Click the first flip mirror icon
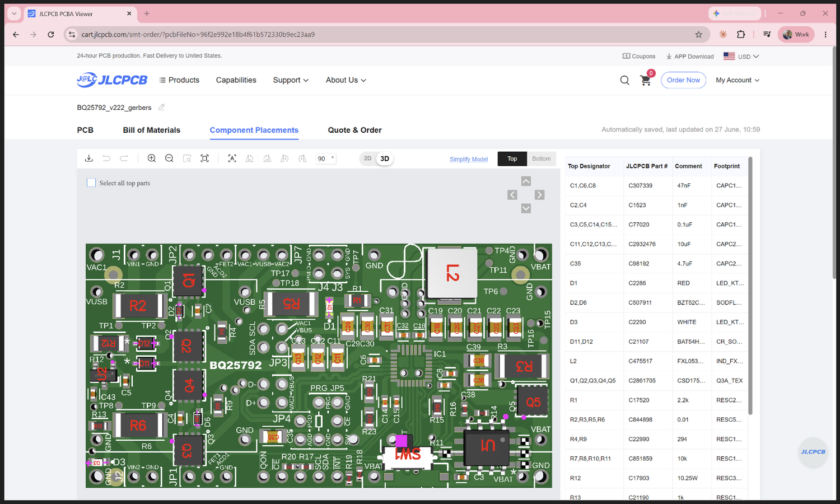Viewport: 840px width, 504px height. [250, 158]
